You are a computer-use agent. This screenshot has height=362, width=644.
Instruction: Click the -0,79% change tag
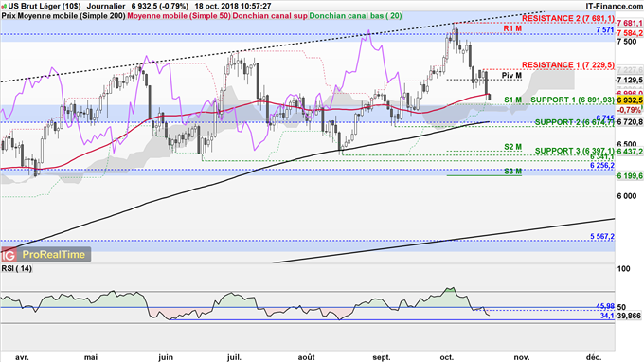point(629,110)
